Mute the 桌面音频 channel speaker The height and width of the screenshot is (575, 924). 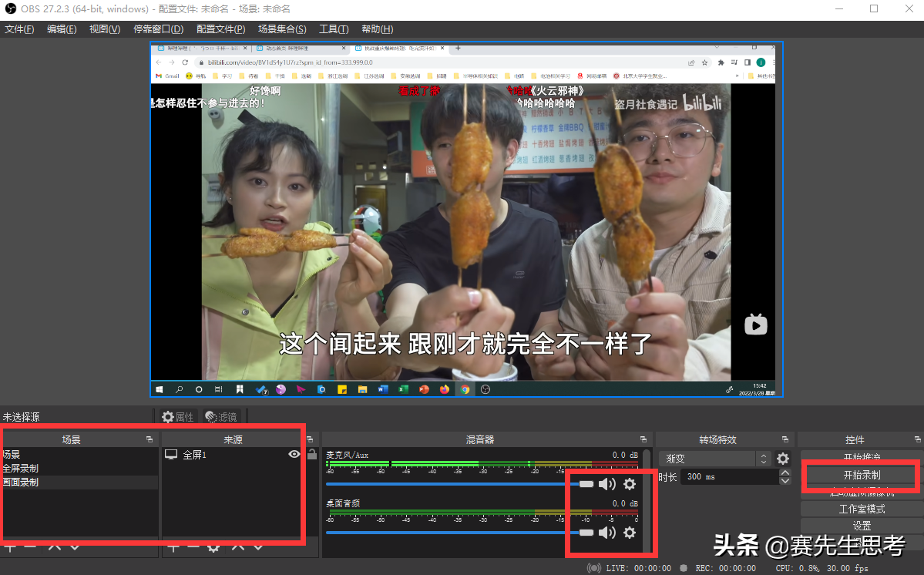coord(607,533)
